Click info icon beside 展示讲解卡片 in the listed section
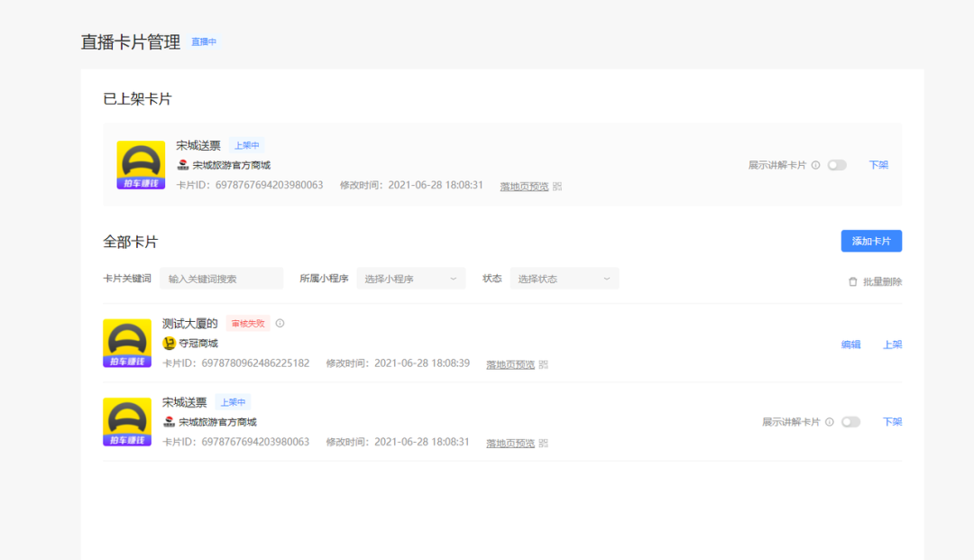Image resolution: width=974 pixels, height=560 pixels. tap(815, 165)
